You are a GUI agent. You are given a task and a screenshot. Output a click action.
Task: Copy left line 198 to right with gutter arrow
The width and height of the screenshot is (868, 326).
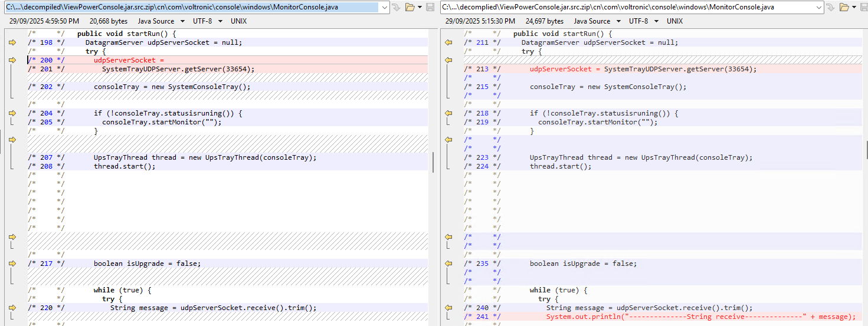[x=12, y=42]
